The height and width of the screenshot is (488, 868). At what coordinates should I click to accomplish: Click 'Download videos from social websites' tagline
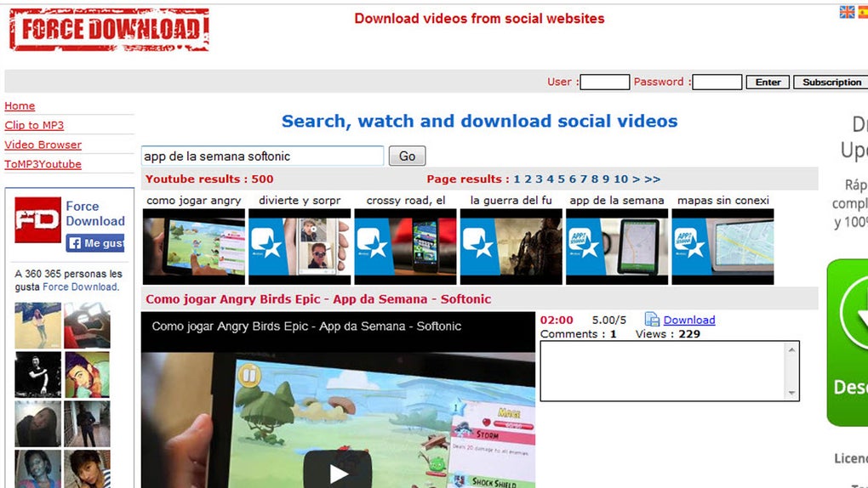pyautogui.click(x=479, y=18)
